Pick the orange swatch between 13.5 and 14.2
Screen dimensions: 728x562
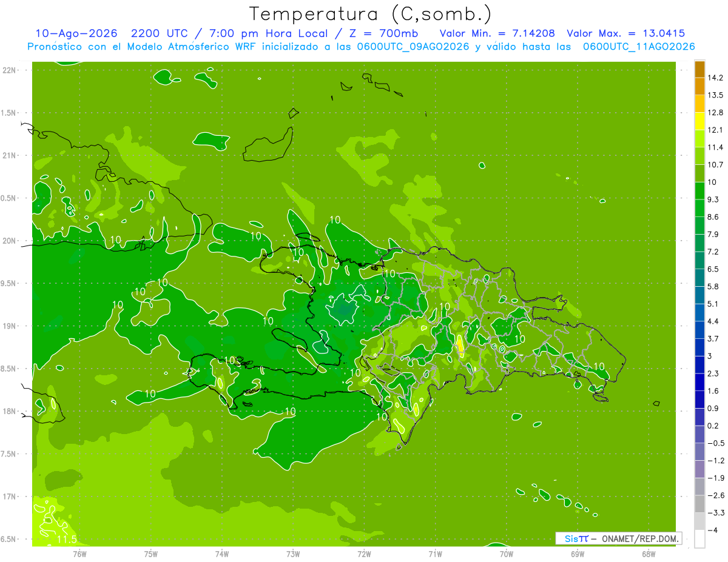(699, 86)
